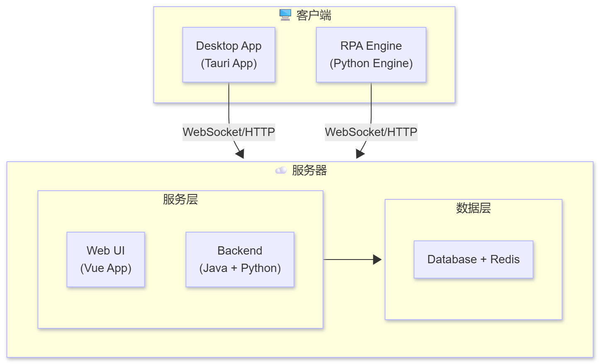This screenshot has height=364, width=600.
Task: Click the 服务层 subgroup title
Action: click(180, 199)
